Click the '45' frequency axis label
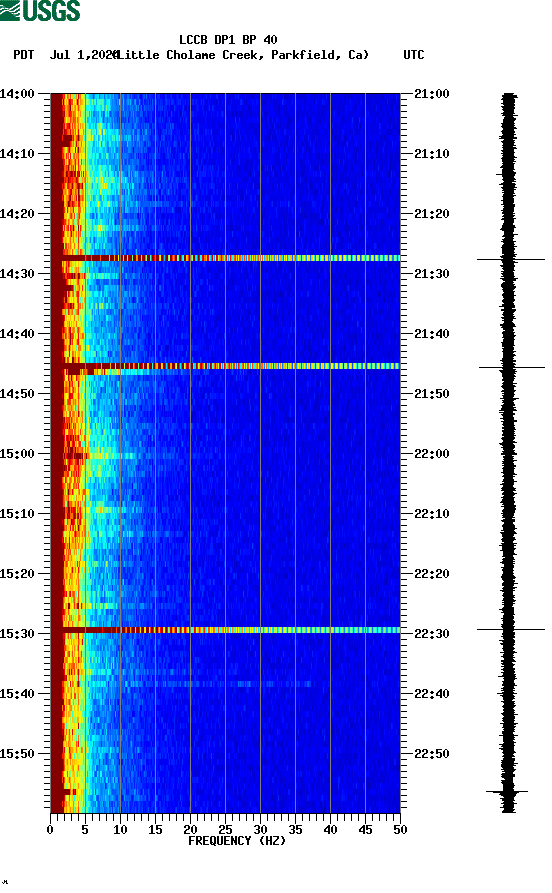Screen dimensions: 552x893 [365, 830]
